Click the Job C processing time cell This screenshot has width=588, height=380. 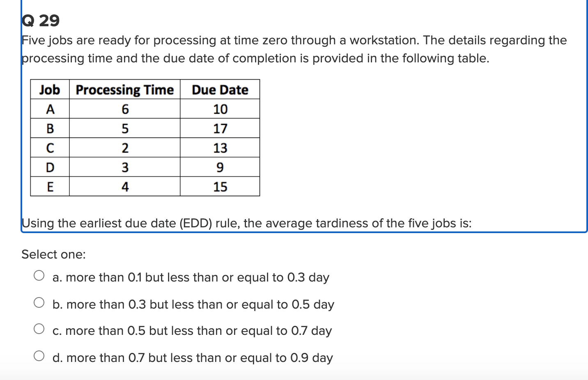(x=124, y=148)
